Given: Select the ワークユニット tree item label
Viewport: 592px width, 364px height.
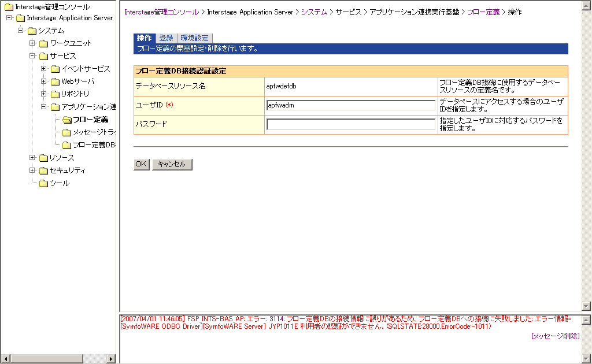Looking at the screenshot, I should pyautogui.click(x=71, y=43).
